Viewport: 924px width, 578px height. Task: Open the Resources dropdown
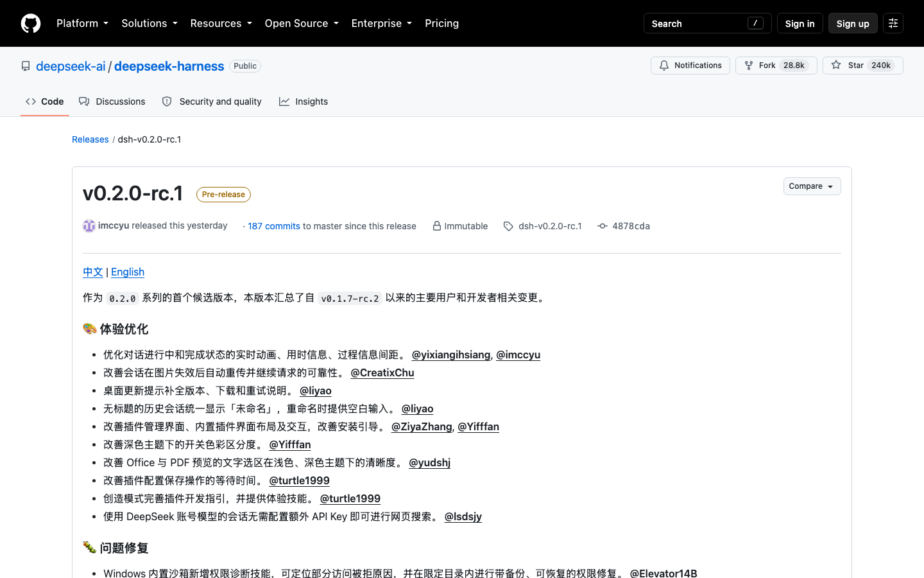click(x=221, y=23)
